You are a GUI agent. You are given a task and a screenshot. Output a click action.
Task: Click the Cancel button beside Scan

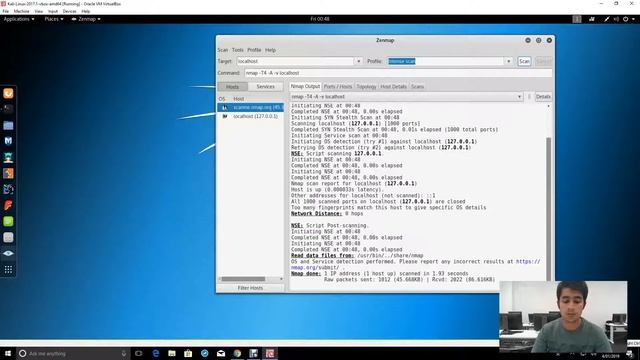tap(543, 61)
